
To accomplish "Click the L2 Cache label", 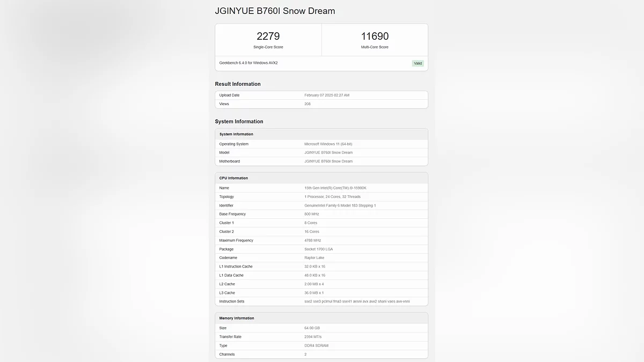I will [227, 284].
